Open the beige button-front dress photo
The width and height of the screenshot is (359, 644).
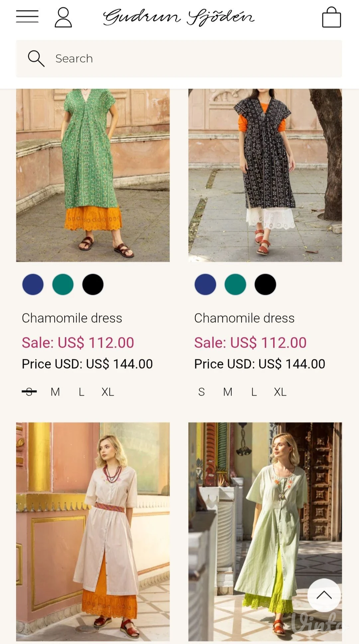pos(93,531)
